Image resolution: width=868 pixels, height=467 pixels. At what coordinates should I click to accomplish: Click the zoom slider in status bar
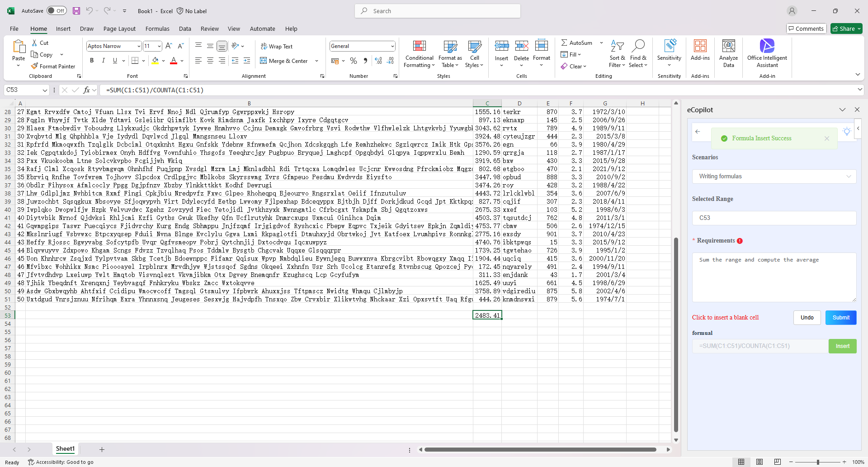(817, 462)
